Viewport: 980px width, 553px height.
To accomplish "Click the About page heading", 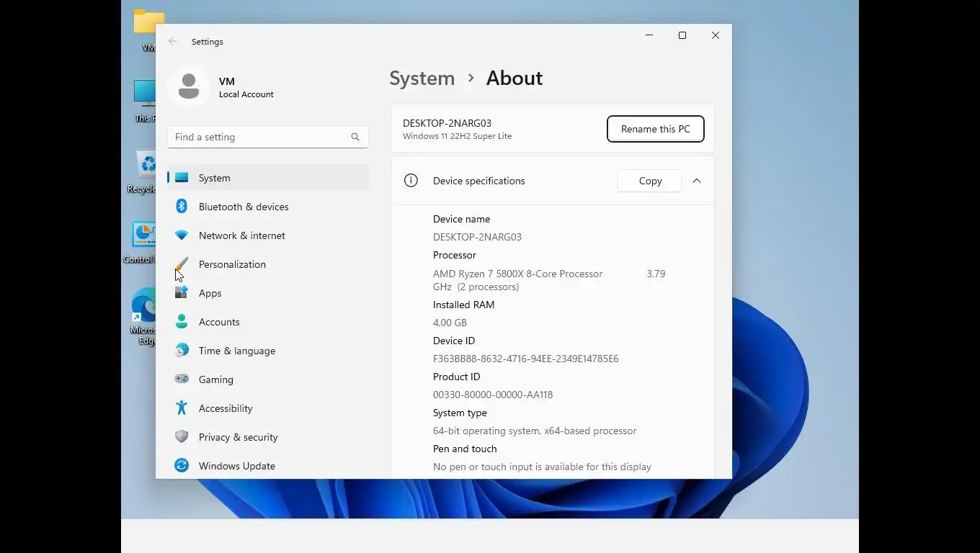I will pos(514,78).
